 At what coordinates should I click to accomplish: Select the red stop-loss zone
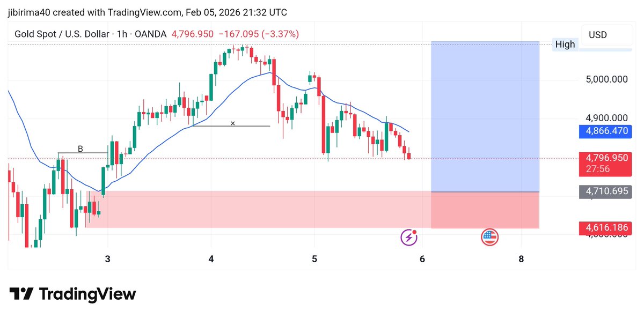click(485, 210)
